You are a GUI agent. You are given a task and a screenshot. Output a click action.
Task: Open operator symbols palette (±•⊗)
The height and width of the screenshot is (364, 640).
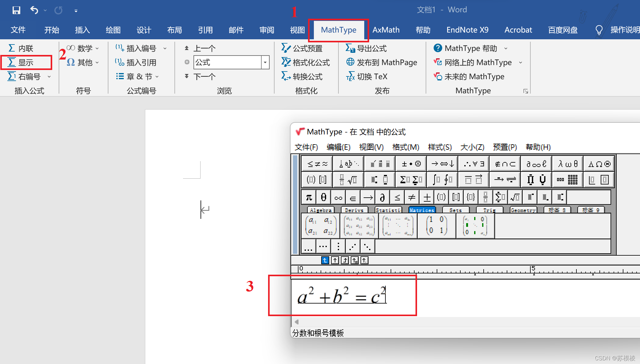[x=411, y=164]
